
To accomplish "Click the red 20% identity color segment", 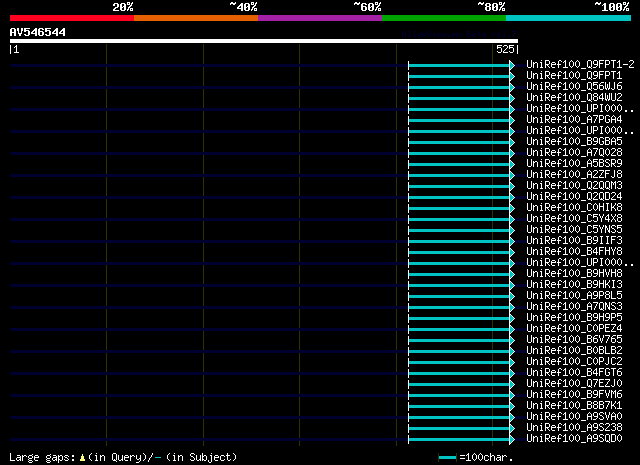I will coord(72,18).
